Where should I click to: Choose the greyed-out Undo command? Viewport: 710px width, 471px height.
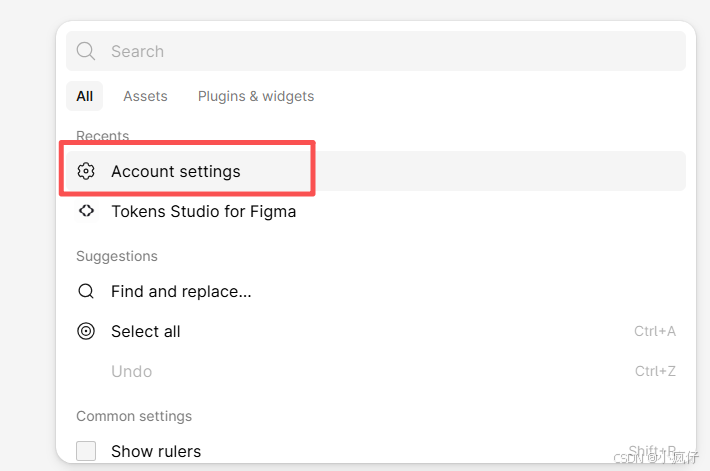pos(376,371)
